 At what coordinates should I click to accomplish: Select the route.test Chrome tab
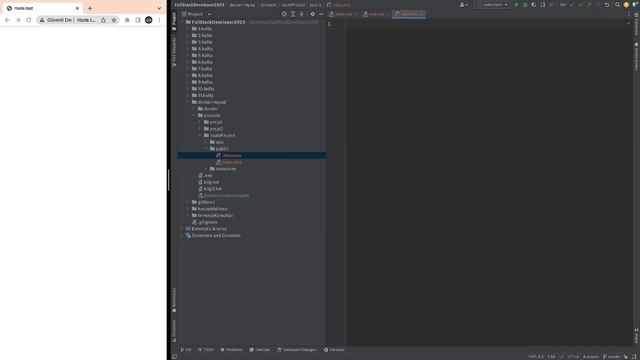pos(42,8)
